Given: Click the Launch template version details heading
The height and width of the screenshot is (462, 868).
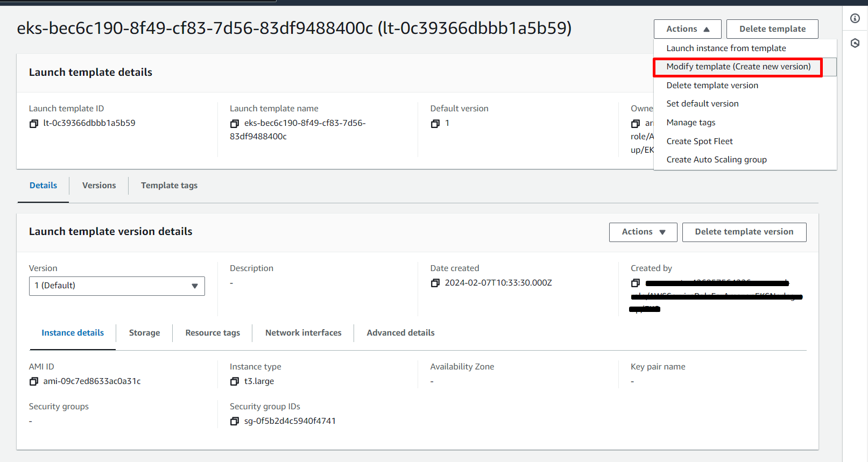Looking at the screenshot, I should [x=110, y=232].
